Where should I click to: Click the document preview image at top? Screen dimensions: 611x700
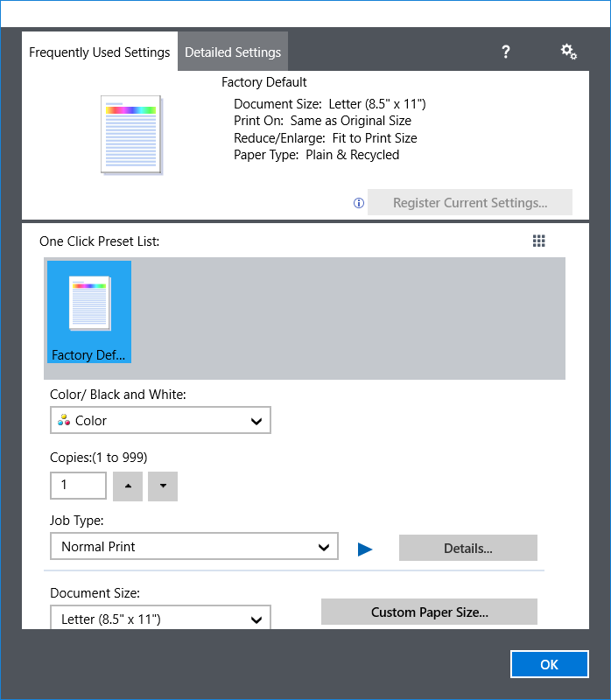[x=131, y=134]
